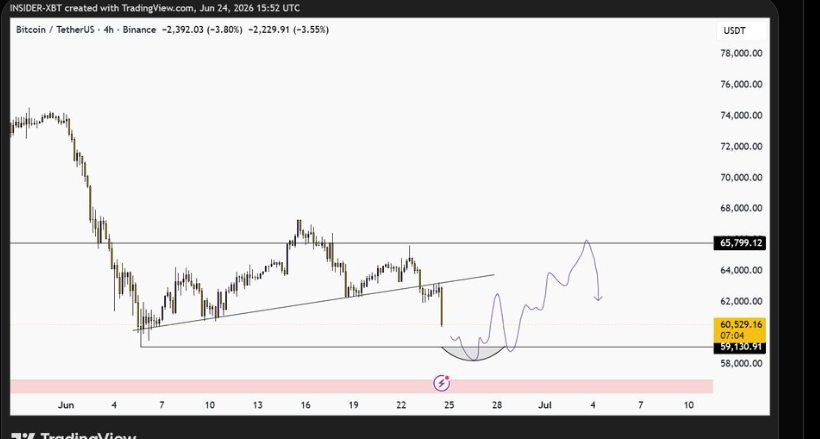
Task: Click the Jul date axis label
Action: pyautogui.click(x=545, y=405)
